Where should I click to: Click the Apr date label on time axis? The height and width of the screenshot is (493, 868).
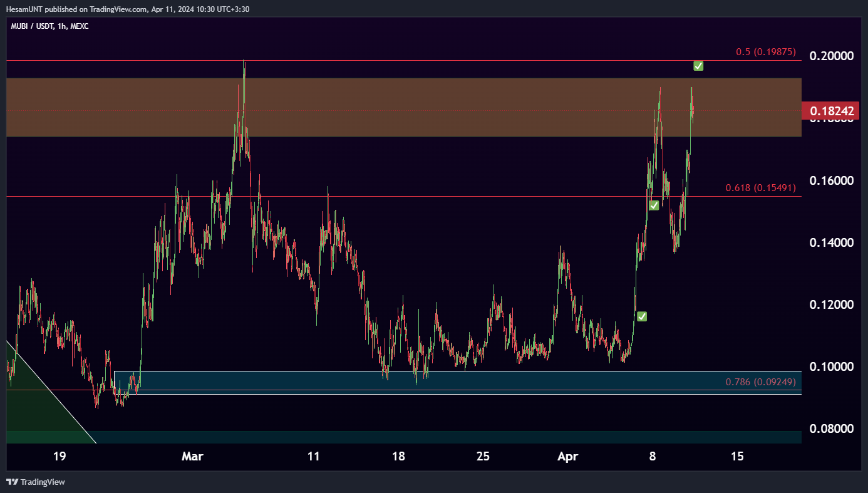[567, 457]
